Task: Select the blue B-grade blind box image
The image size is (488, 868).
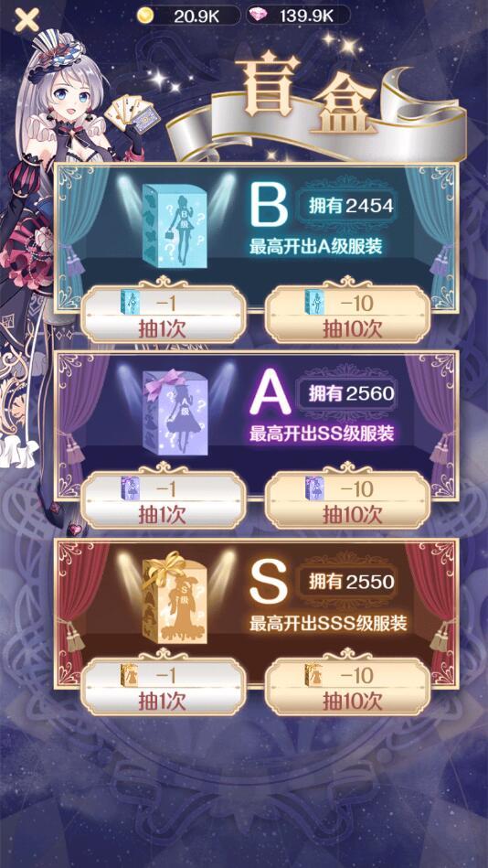Action: pyautogui.click(x=175, y=225)
